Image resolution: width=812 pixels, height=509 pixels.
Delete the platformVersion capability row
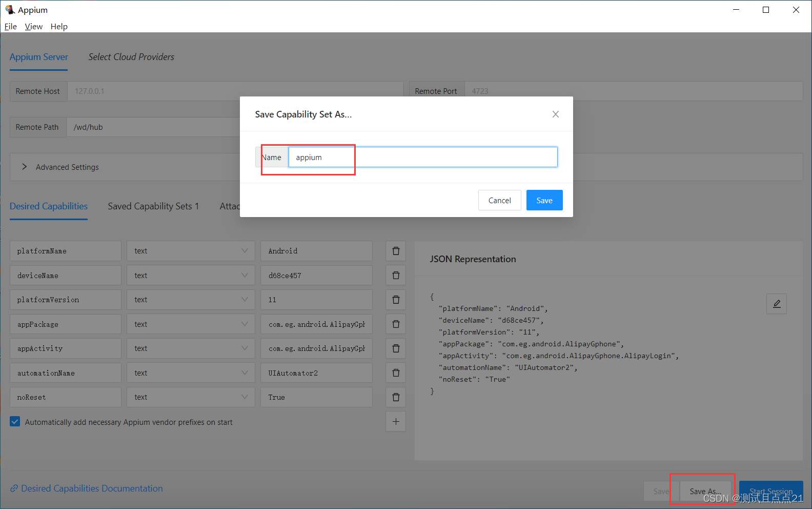396,300
